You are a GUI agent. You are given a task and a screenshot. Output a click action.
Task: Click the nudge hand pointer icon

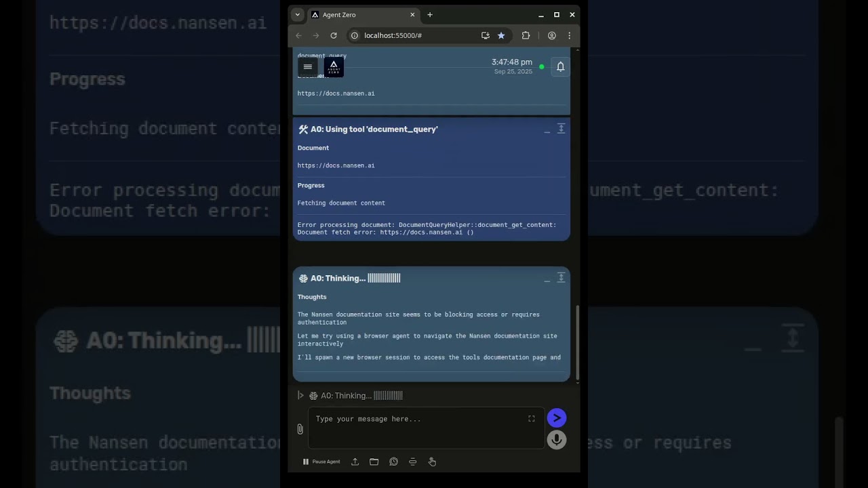coord(432,462)
